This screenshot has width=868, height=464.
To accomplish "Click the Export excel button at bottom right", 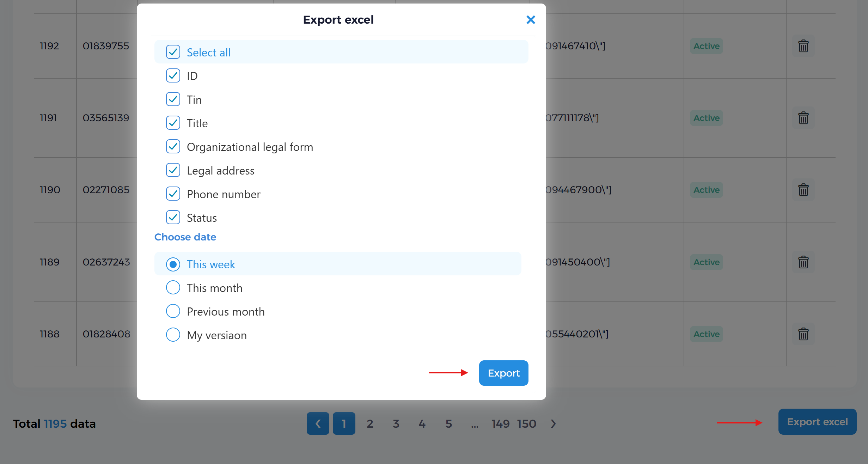I will (817, 421).
